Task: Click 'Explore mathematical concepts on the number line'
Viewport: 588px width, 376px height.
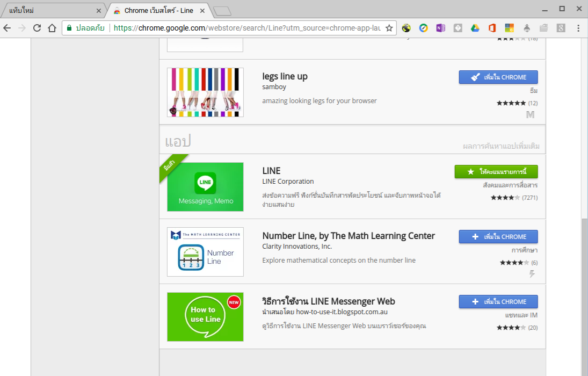Action: 339,261
